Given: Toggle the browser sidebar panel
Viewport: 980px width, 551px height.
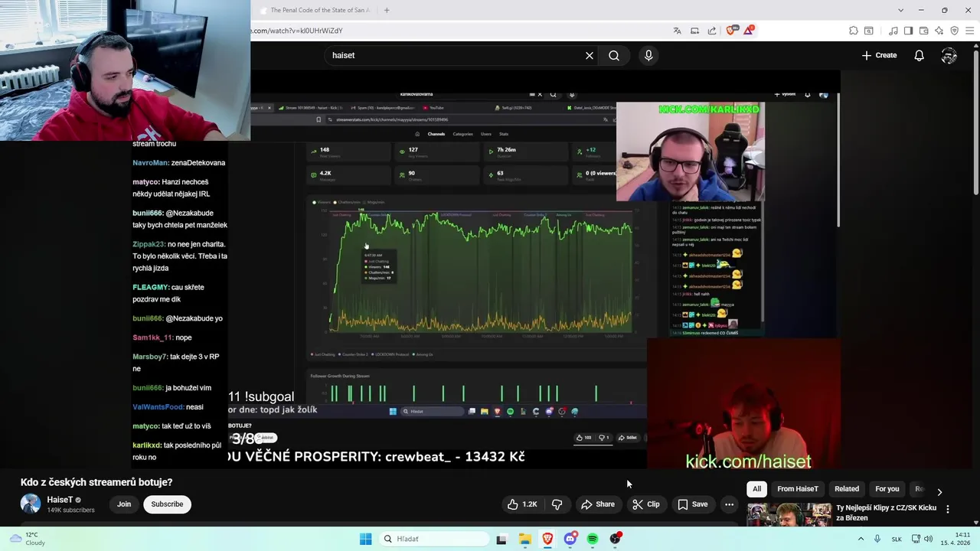Looking at the screenshot, I should point(908,31).
